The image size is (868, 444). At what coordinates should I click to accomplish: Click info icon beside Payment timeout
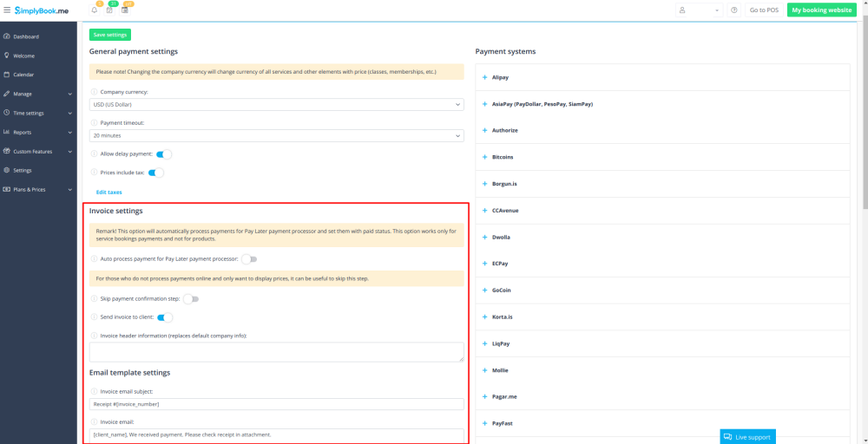coord(94,123)
